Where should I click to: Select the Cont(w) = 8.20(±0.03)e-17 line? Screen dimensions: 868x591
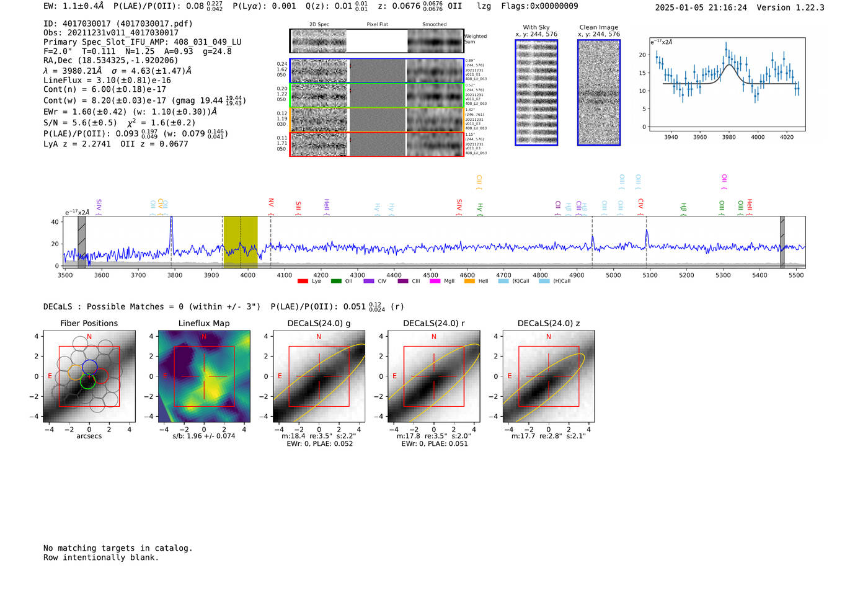tap(144, 100)
